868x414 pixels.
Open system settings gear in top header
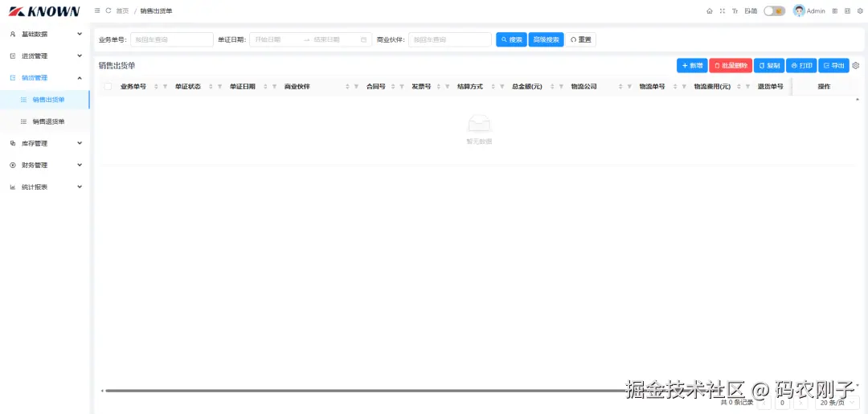tap(860, 11)
